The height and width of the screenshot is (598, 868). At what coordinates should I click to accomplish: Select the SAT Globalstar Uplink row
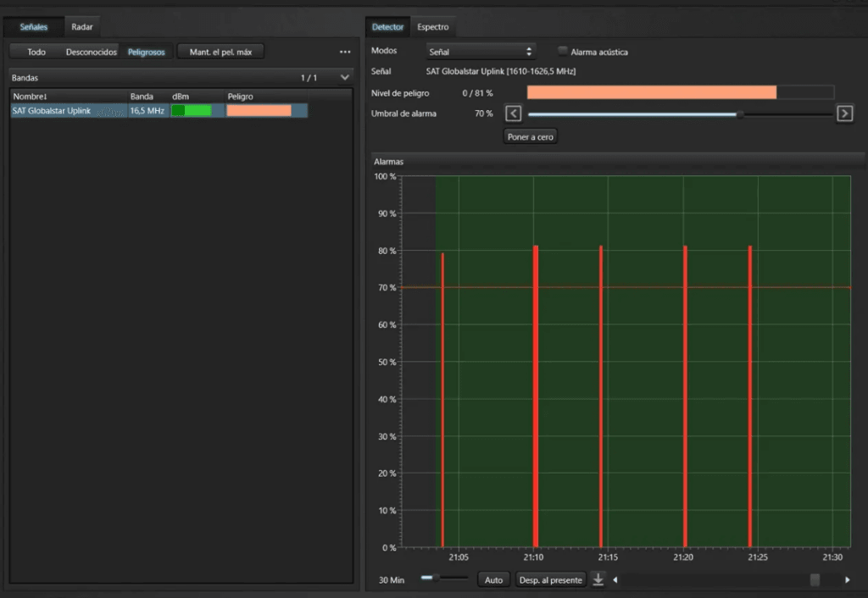click(68, 111)
